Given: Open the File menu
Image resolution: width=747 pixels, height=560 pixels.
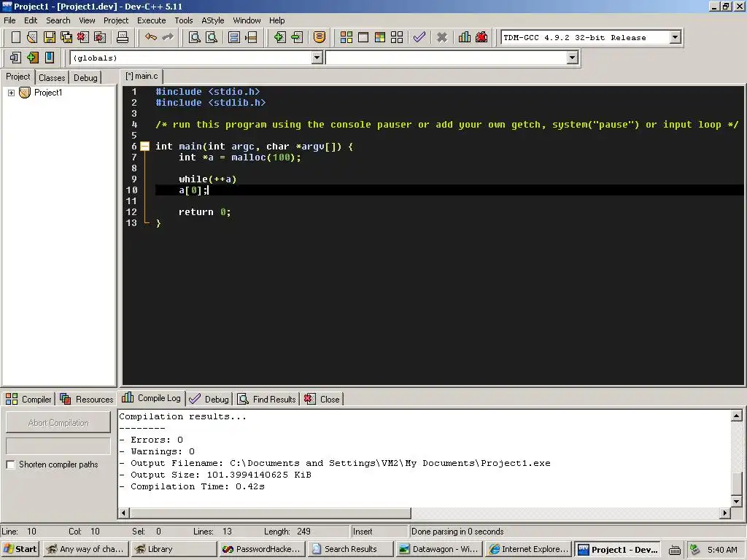Looking at the screenshot, I should [9, 20].
